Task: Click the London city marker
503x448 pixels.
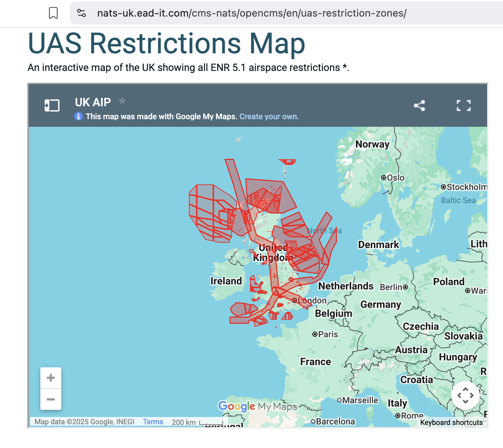Action: click(294, 300)
